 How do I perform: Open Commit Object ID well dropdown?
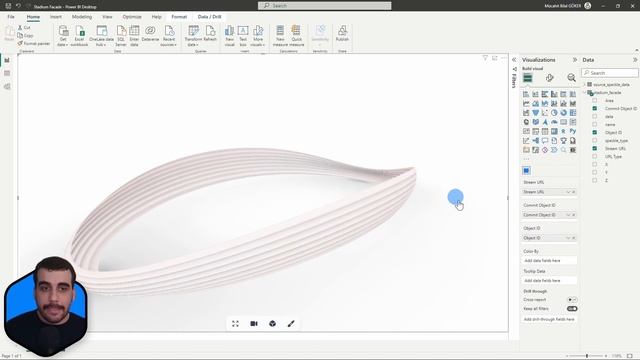568,215
